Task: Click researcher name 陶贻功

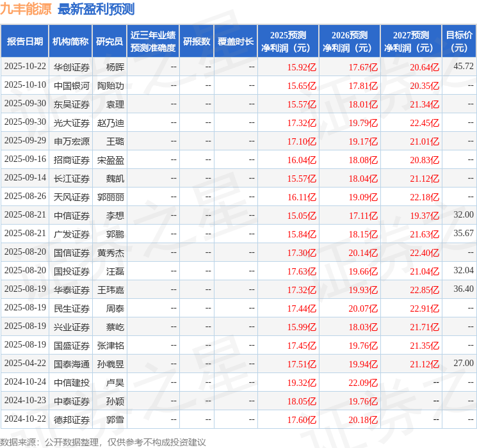Action: (111, 85)
